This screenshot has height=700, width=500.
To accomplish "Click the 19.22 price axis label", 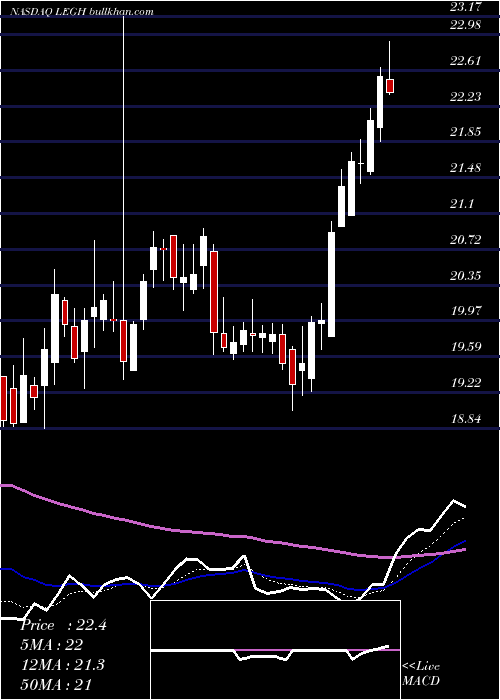I will 465,383.
